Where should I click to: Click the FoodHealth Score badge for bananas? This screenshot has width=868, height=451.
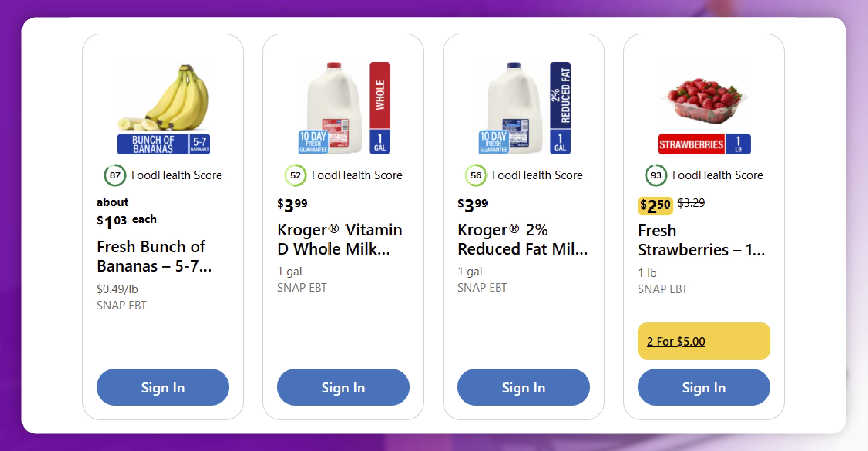[115, 175]
